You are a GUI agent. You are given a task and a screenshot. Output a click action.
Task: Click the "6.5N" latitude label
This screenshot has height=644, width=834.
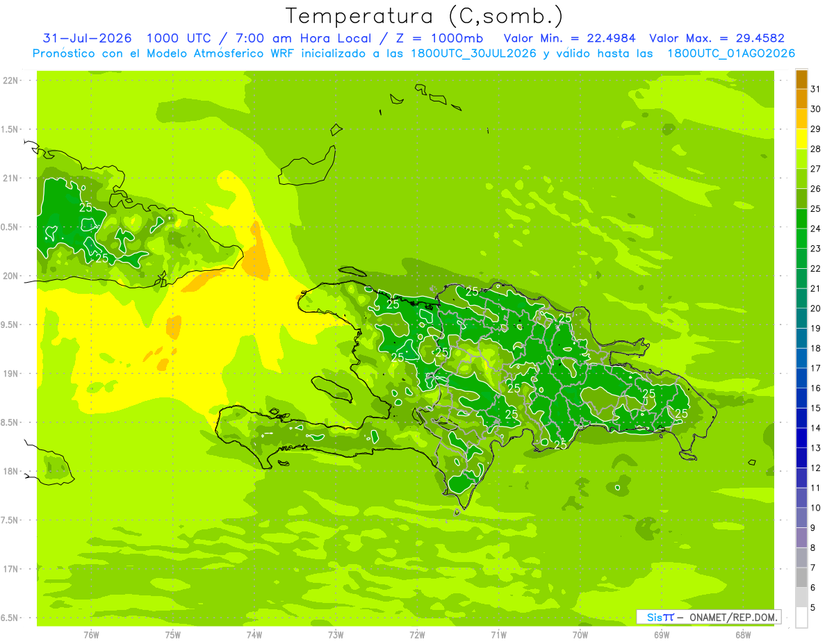point(10,618)
